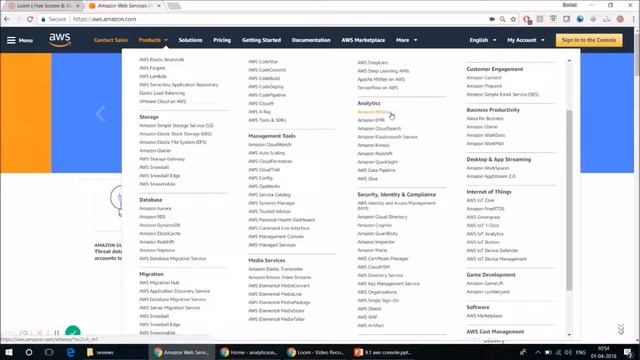
Task: Open Amazon WorkSpaces link
Action: (x=488, y=168)
